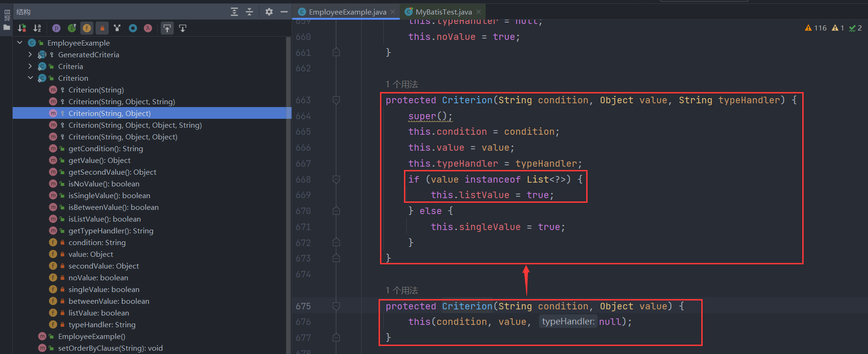This screenshot has width=868, height=354.
Task: Fold the constructor at line 663
Action: pyautogui.click(x=336, y=100)
